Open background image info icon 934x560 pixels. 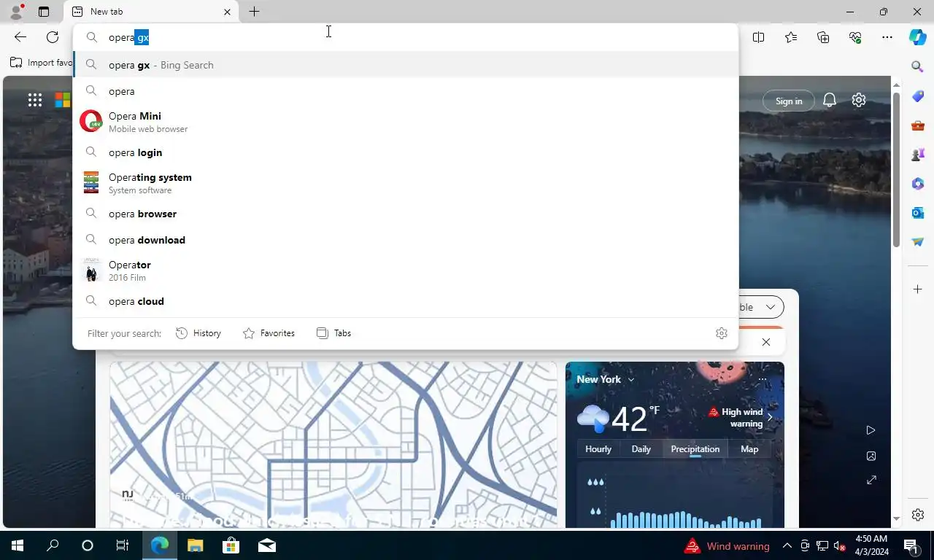871,456
